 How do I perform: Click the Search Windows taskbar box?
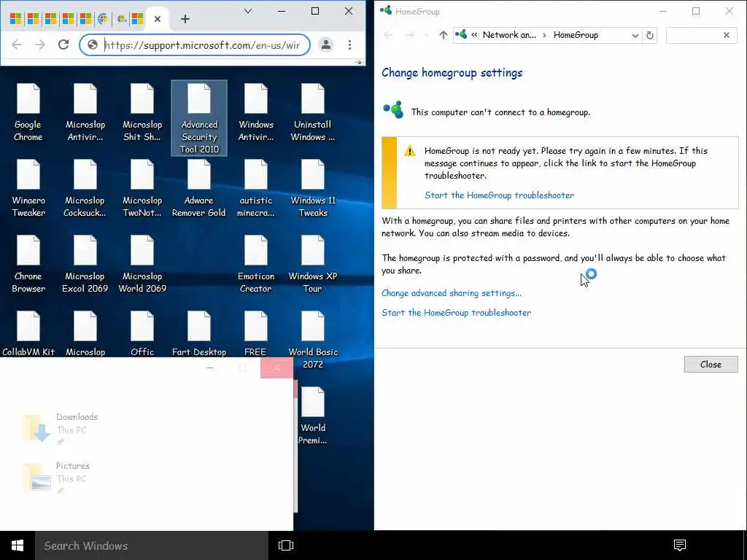click(x=152, y=545)
